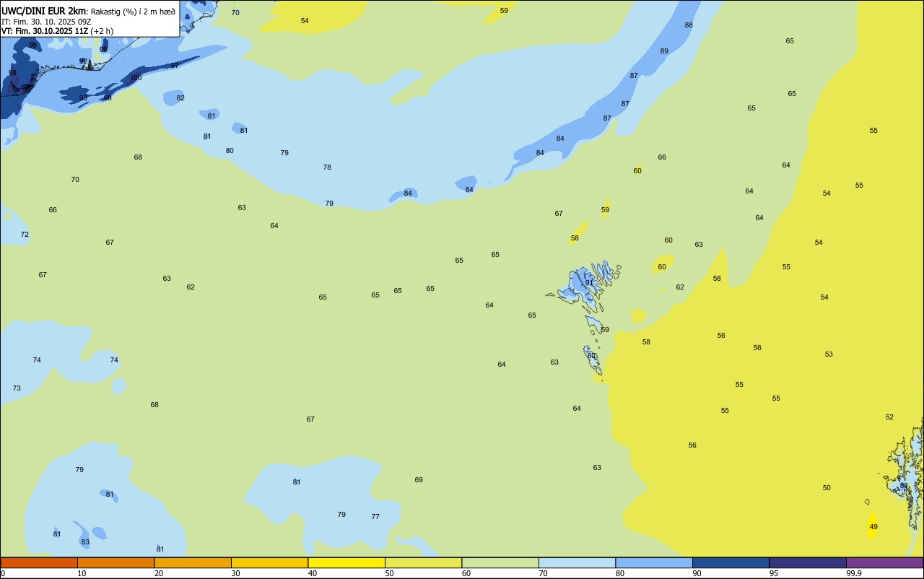
Task: Click the 50–60 pale yellow legend swatch
Action: [x=423, y=562]
